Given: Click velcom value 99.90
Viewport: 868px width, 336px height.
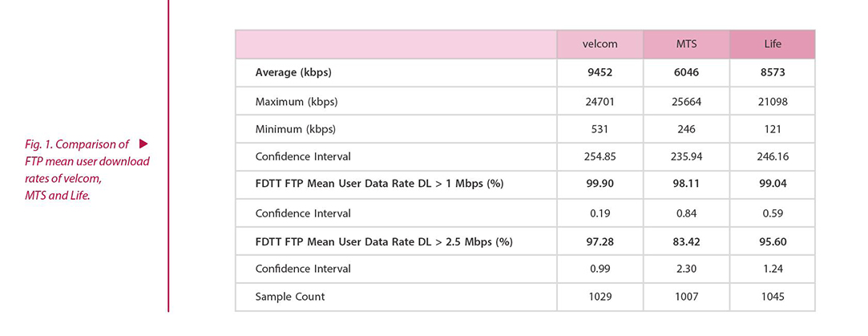Looking at the screenshot, I should tap(600, 185).
